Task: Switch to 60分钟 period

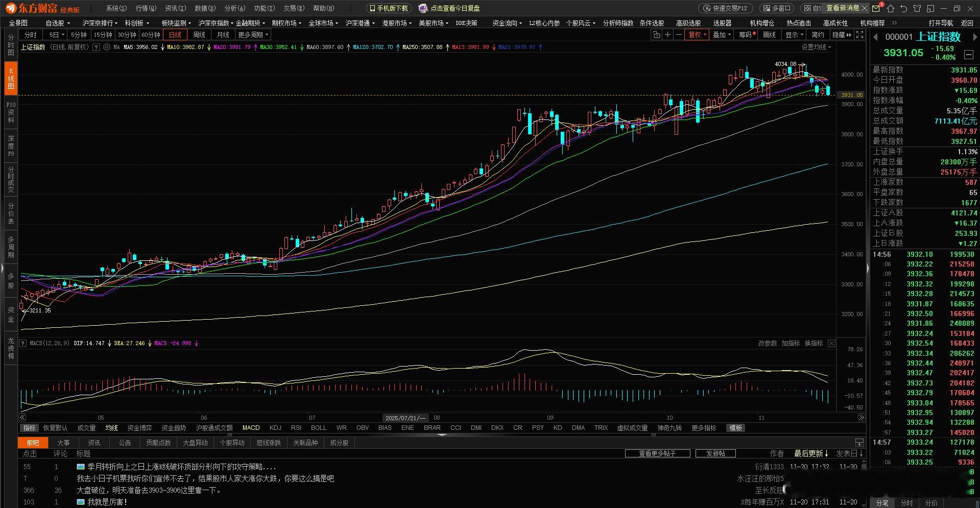Action: [x=151, y=35]
